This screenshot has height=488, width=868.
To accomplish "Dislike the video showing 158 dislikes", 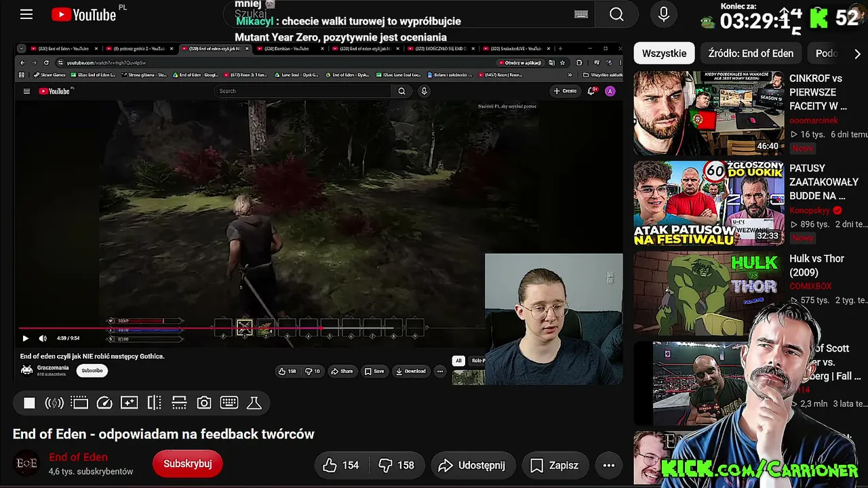I will click(x=396, y=465).
